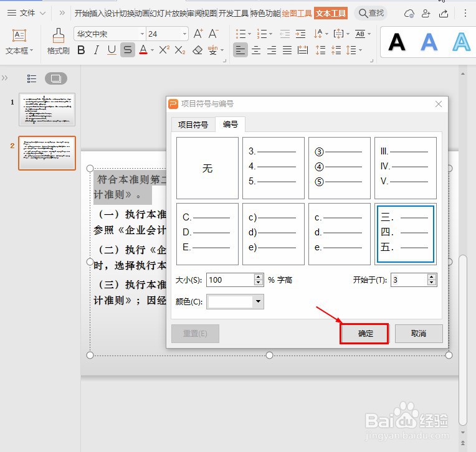Choose the Roman III. IV. V. numbering style
Viewport: 476px width, 452px height.
(406, 167)
